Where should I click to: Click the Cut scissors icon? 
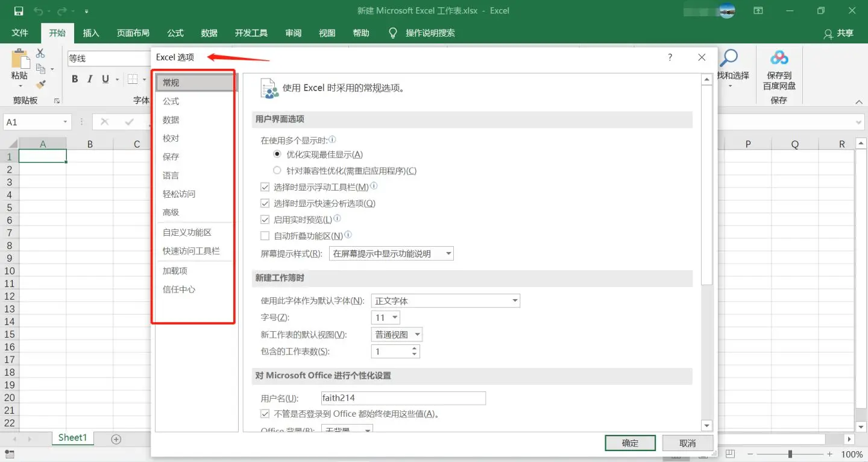(40, 53)
